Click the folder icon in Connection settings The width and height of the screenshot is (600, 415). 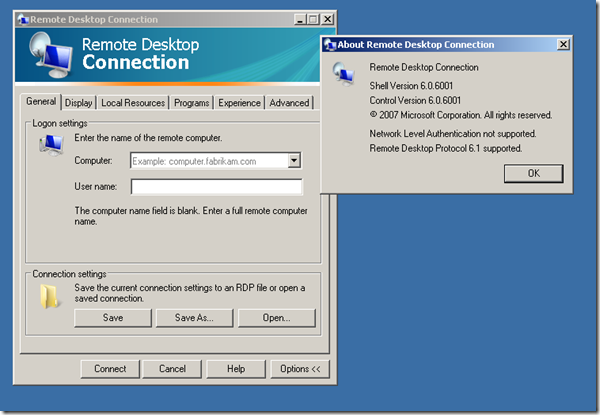50,296
